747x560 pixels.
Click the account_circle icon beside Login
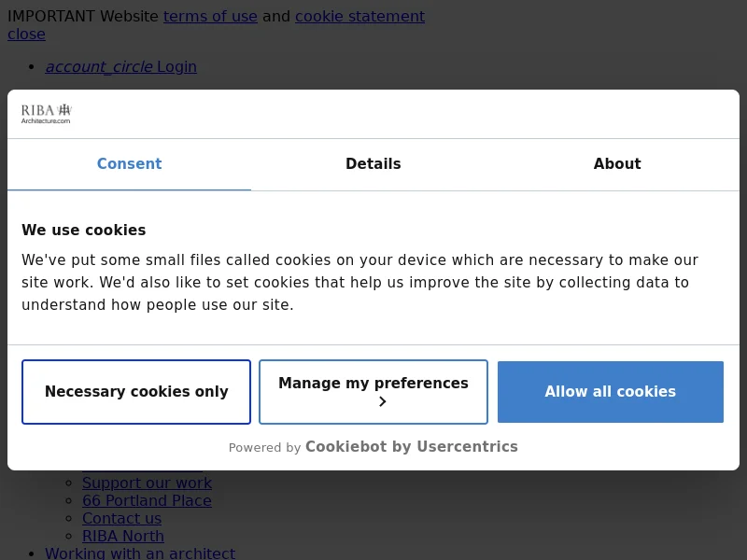coord(99,67)
